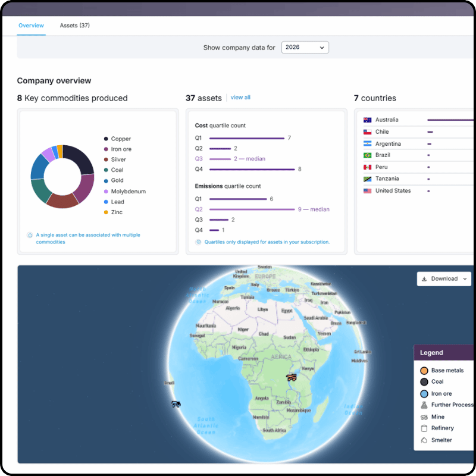Click the info icon beside single asset note
Viewport: 476px width, 476px height.
(30, 235)
